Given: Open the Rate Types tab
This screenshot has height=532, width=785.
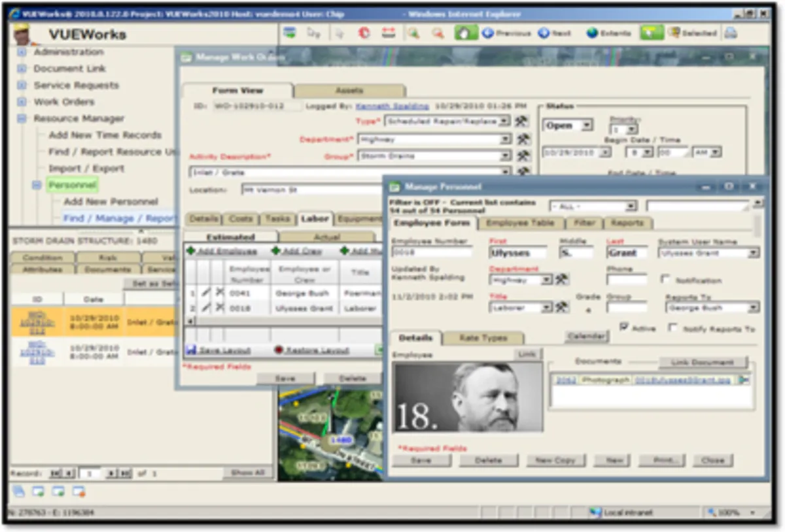Looking at the screenshot, I should pos(483,338).
